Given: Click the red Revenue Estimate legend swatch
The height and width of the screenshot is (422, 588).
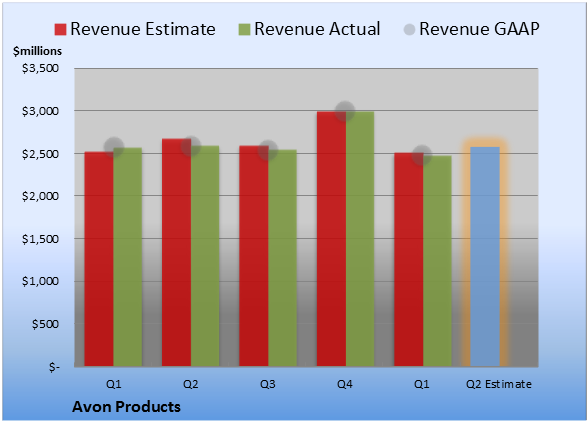Looking at the screenshot, I should [x=60, y=29].
